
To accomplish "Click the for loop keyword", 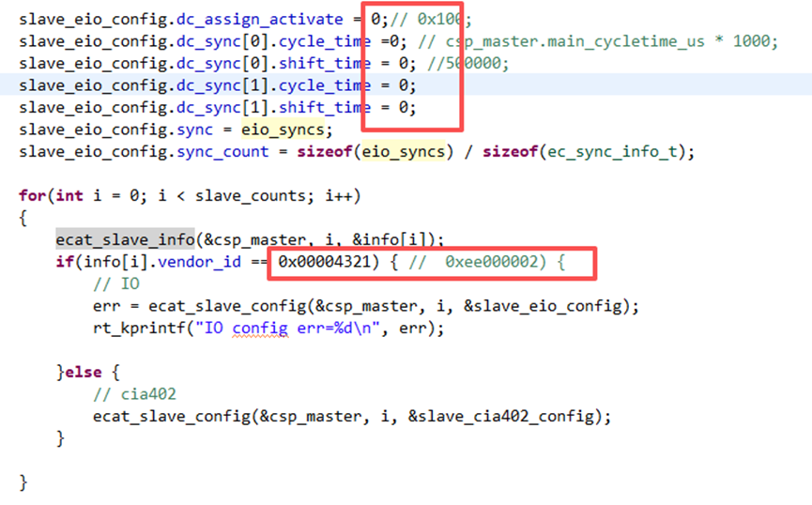I will (x=33, y=196).
